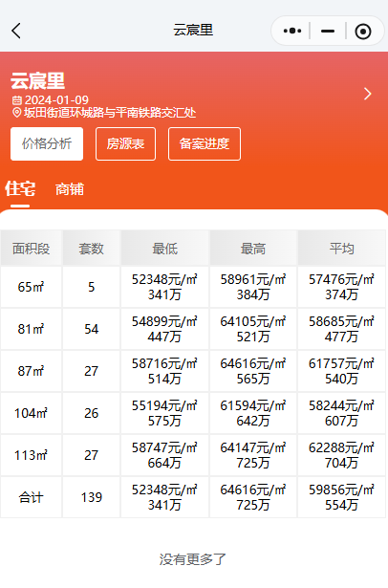Click the 平均 column header
Viewport: 388px width, 588px height.
(341, 249)
